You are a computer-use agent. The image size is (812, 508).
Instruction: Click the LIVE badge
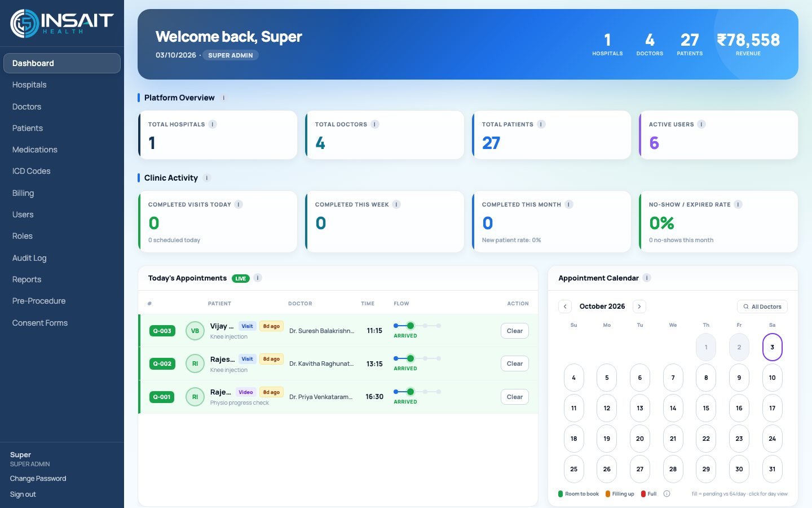click(241, 278)
